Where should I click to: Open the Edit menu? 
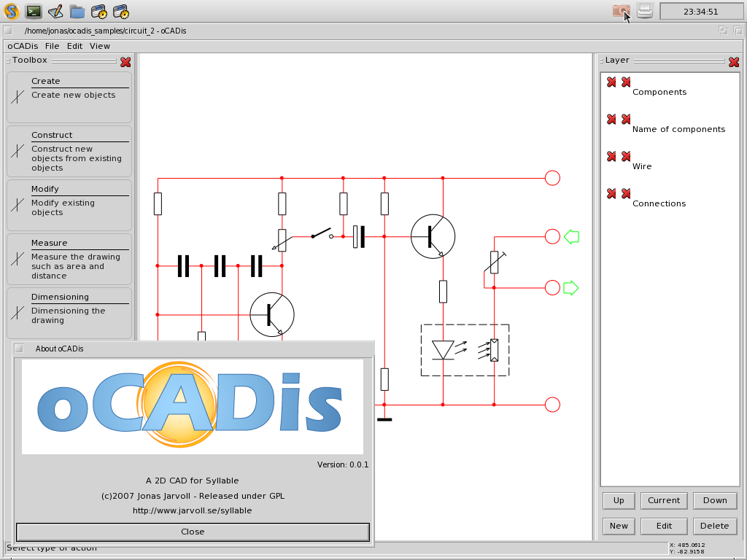(74, 46)
